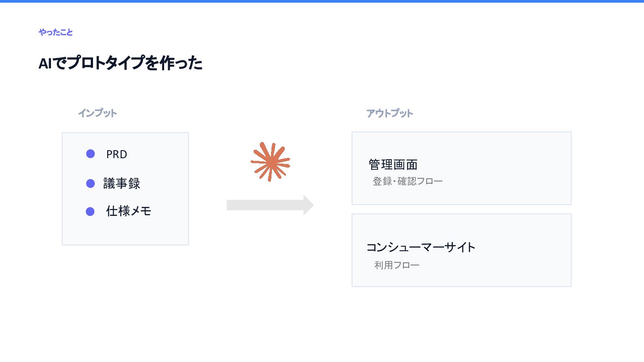
Task: Click the やったこと purple label
Action: 55,32
